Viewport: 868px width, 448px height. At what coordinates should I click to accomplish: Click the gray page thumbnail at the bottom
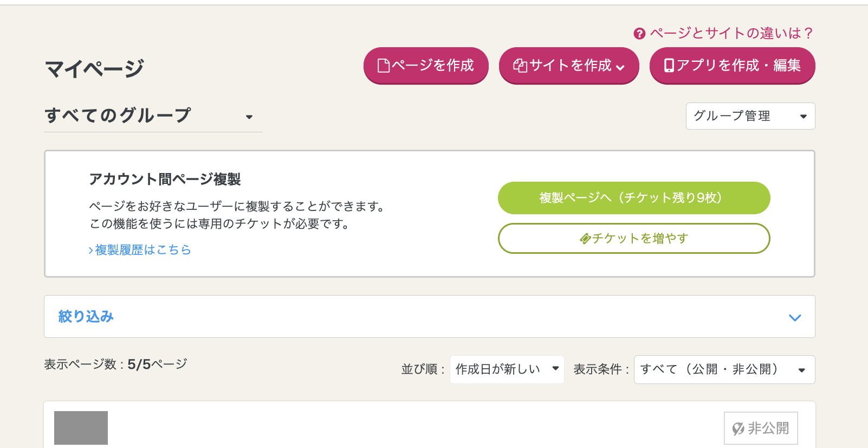(x=80, y=428)
